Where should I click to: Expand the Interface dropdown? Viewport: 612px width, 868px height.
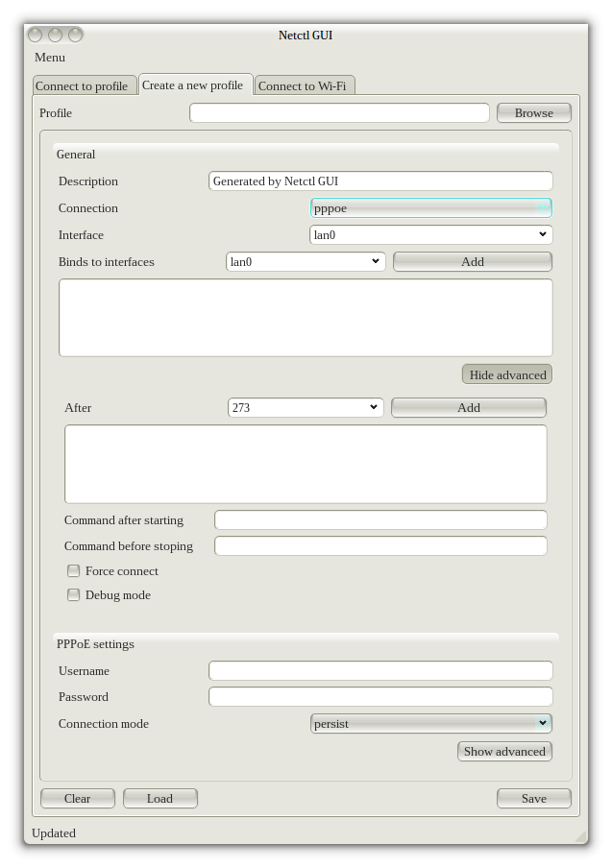430,235
